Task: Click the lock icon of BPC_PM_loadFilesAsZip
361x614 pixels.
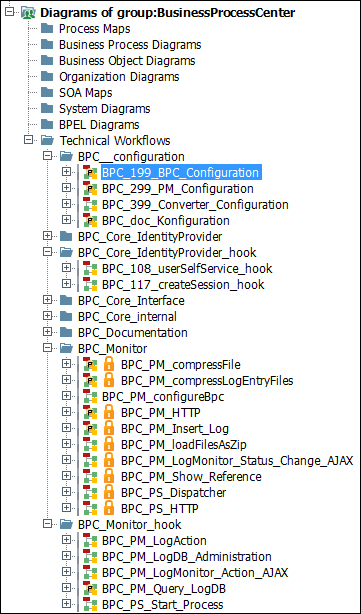Action: tap(109, 444)
